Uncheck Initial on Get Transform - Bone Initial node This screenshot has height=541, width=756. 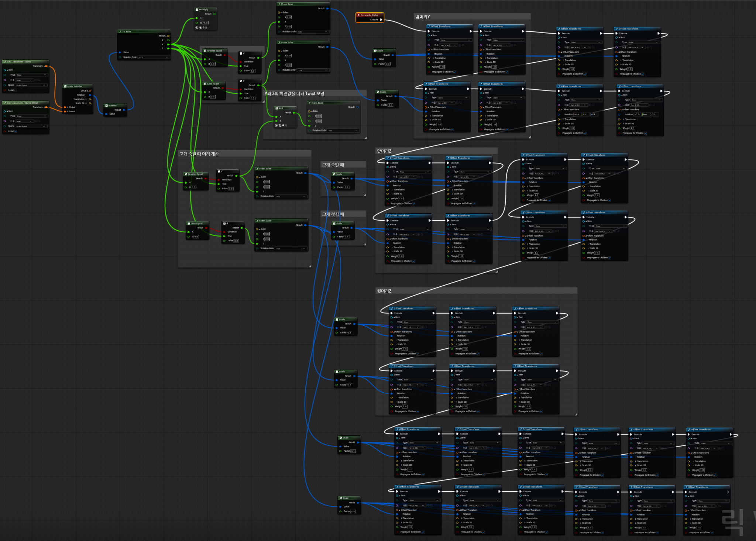coord(16,131)
